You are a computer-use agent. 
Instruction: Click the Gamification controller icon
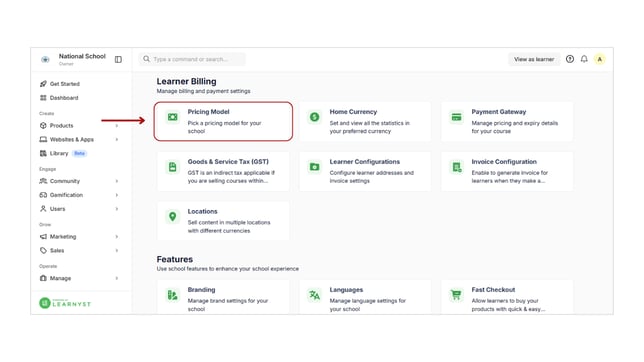tap(43, 195)
